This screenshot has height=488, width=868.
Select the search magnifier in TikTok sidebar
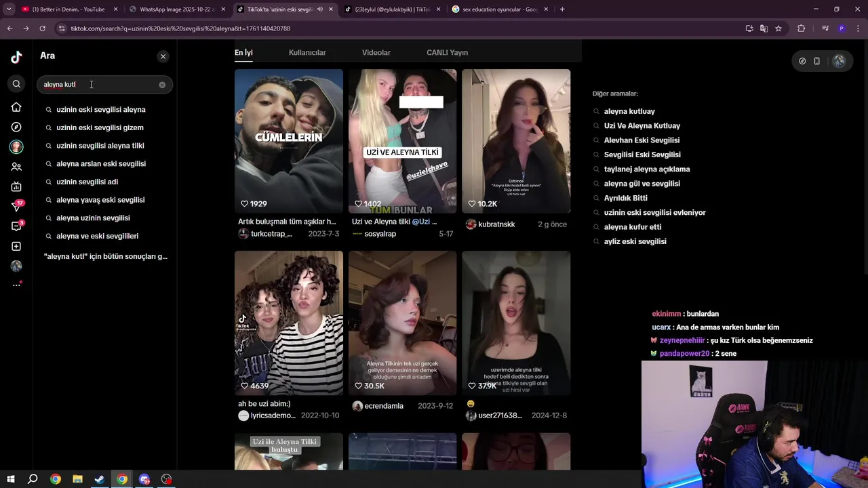point(16,84)
